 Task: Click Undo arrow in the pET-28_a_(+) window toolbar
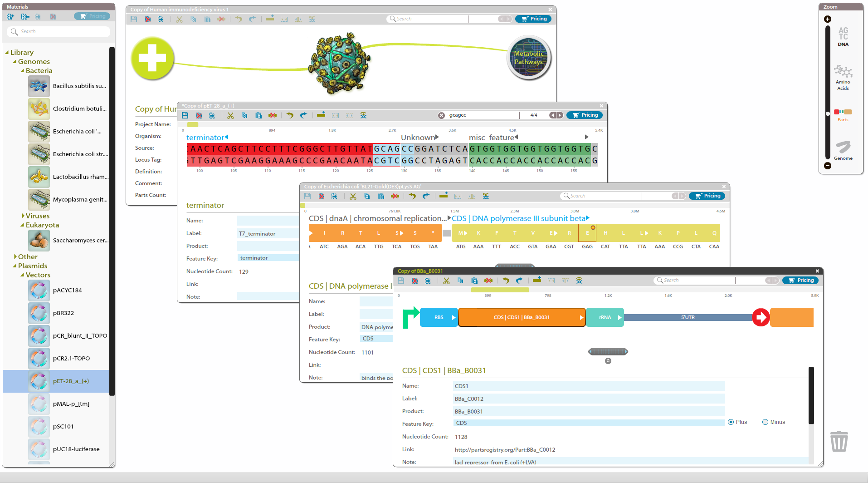click(290, 115)
